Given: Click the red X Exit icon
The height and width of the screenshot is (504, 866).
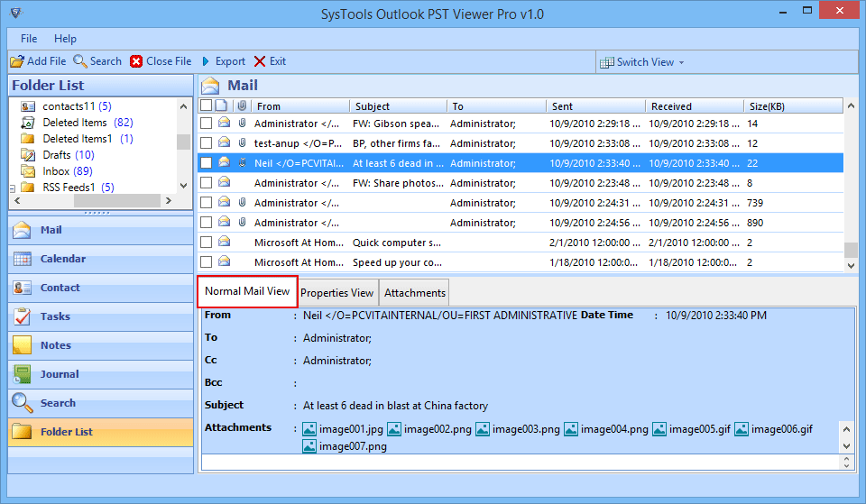Looking at the screenshot, I should (260, 61).
